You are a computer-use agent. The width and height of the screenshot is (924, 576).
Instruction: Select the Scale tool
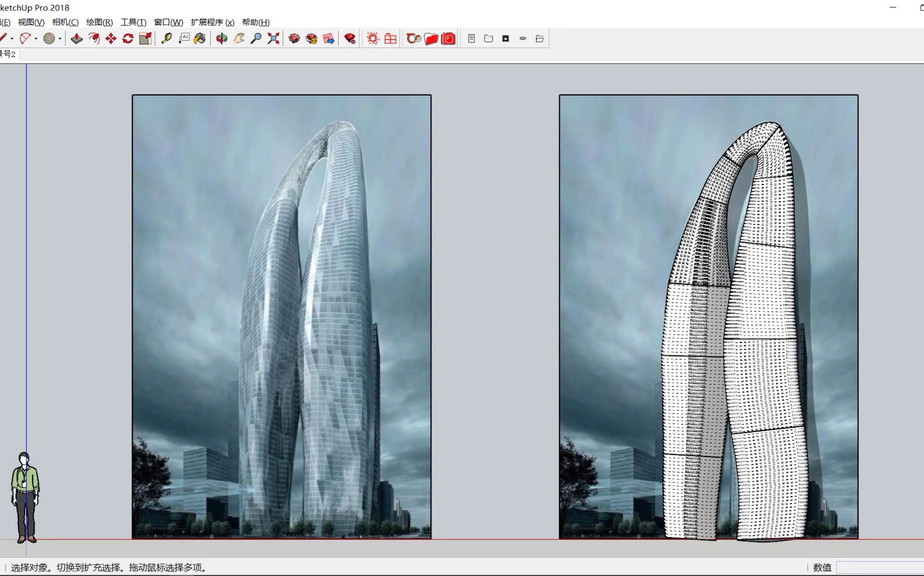pos(145,38)
